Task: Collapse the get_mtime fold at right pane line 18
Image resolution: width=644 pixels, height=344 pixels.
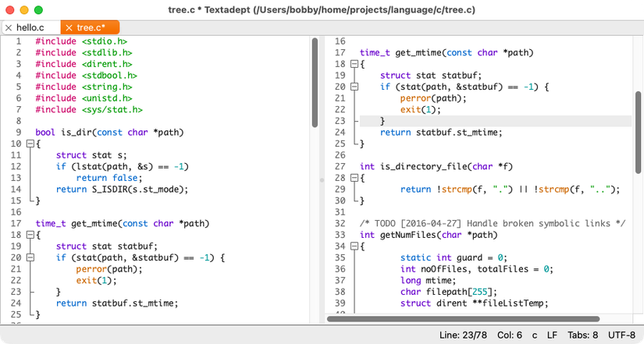Action: 354,64
